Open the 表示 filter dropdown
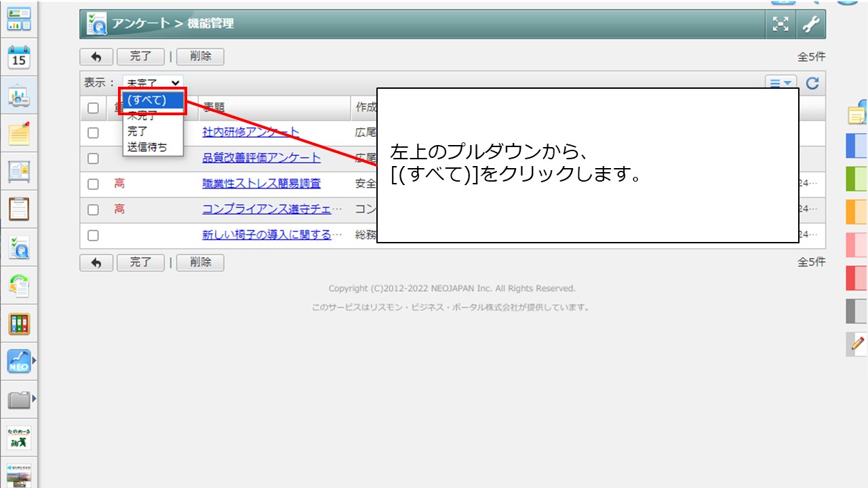Viewport: 868px width, 488px height. point(153,83)
